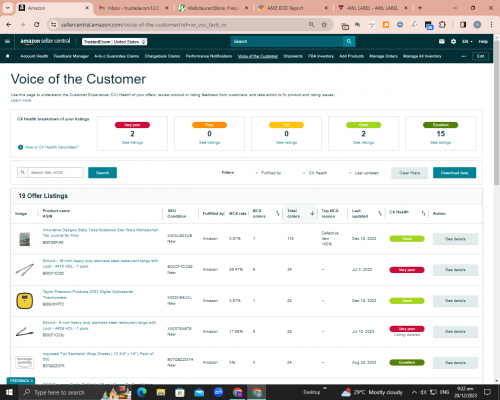Open the EN language dropdown

467,41
